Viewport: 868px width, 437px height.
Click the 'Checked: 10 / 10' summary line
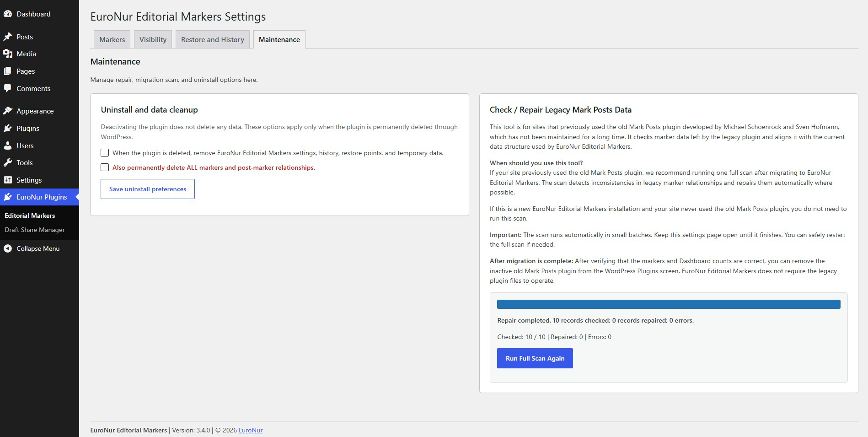554,337
